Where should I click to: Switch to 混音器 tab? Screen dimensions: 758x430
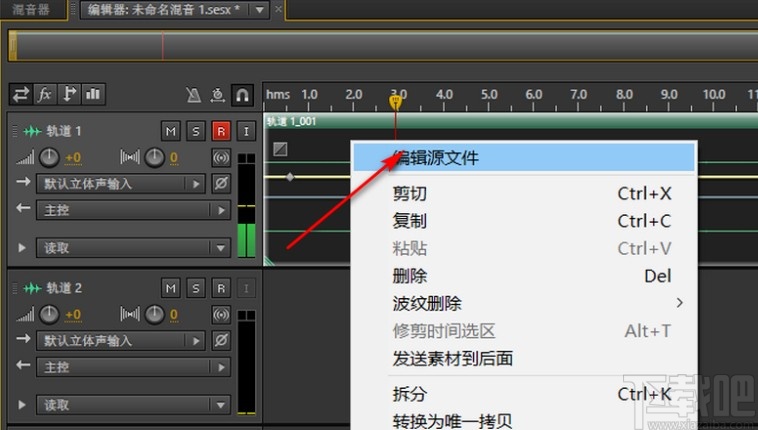click(x=31, y=10)
